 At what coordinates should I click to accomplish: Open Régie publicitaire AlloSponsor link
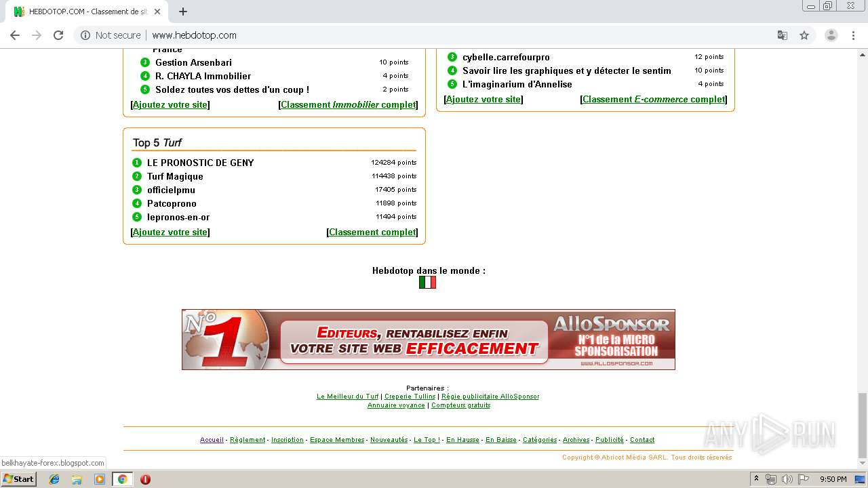pos(490,396)
